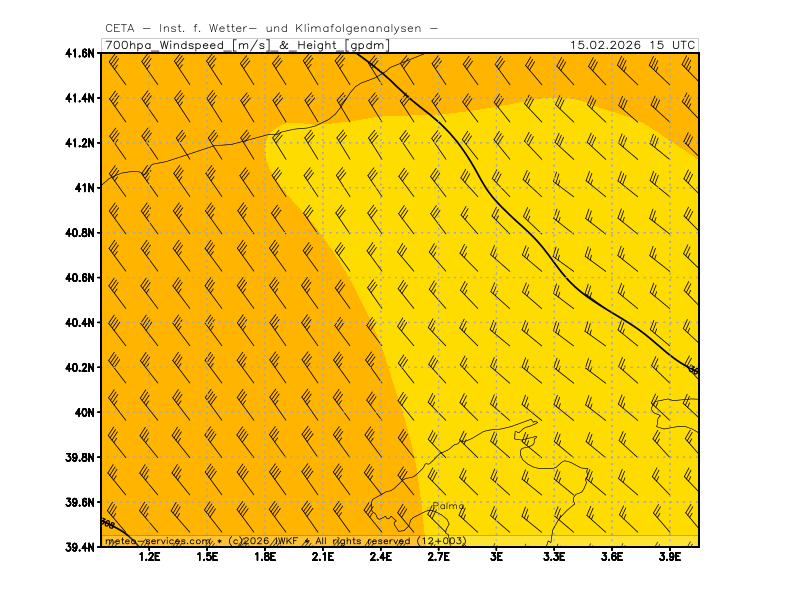Click the contour label at bottom-left map corner
Viewport: 800px width, 600px height.
(x=107, y=523)
